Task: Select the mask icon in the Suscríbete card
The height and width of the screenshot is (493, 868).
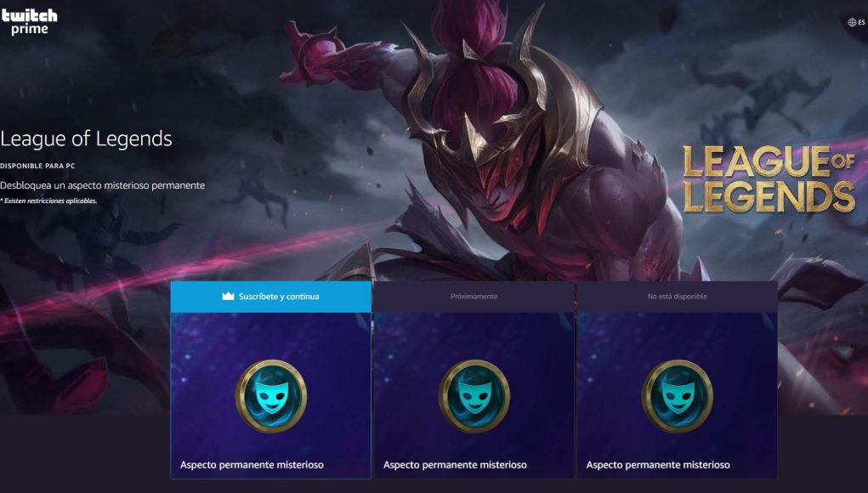Action: click(x=271, y=396)
